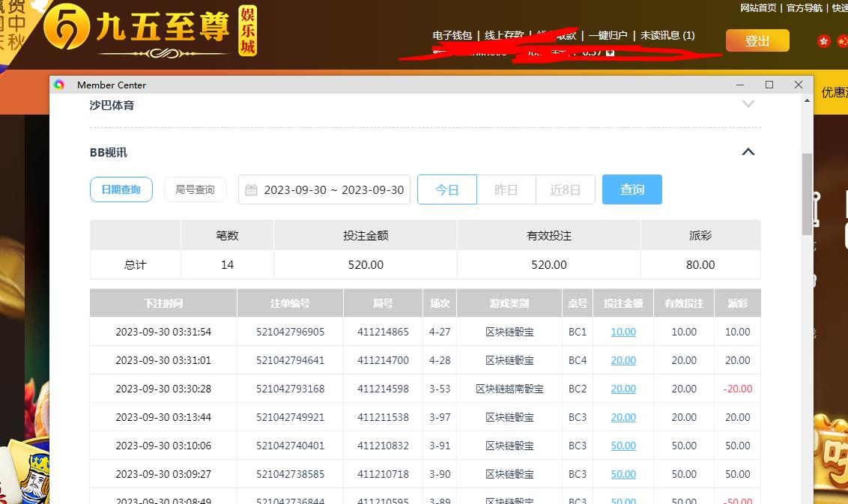Open 电子钱包 in top menu
Viewport: 848px width, 504px height.
[x=452, y=35]
